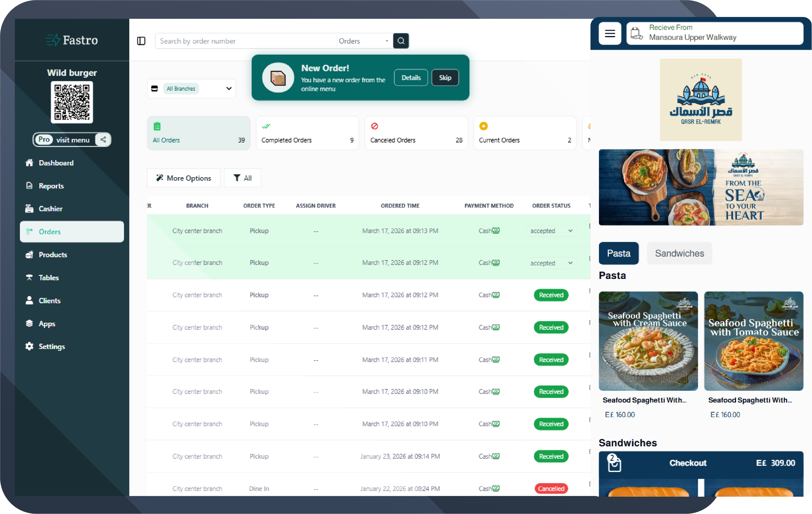Share the menu using the share icon

[x=103, y=139]
